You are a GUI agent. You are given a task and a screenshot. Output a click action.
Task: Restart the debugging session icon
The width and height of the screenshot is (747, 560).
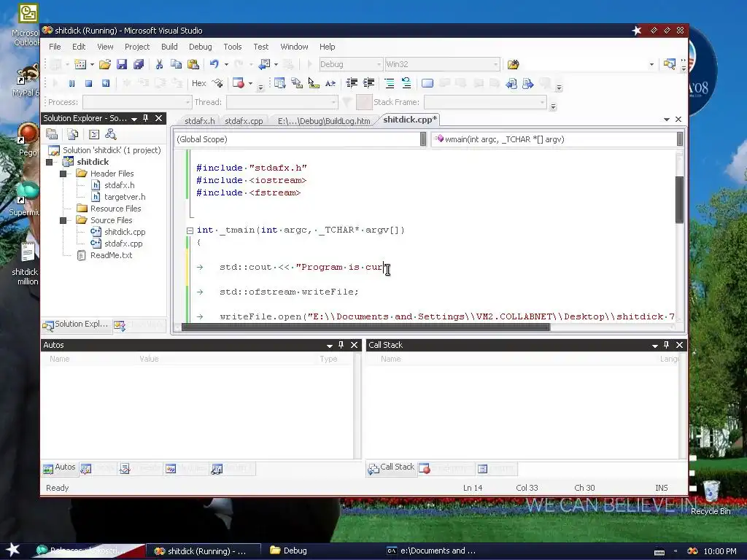105,83
